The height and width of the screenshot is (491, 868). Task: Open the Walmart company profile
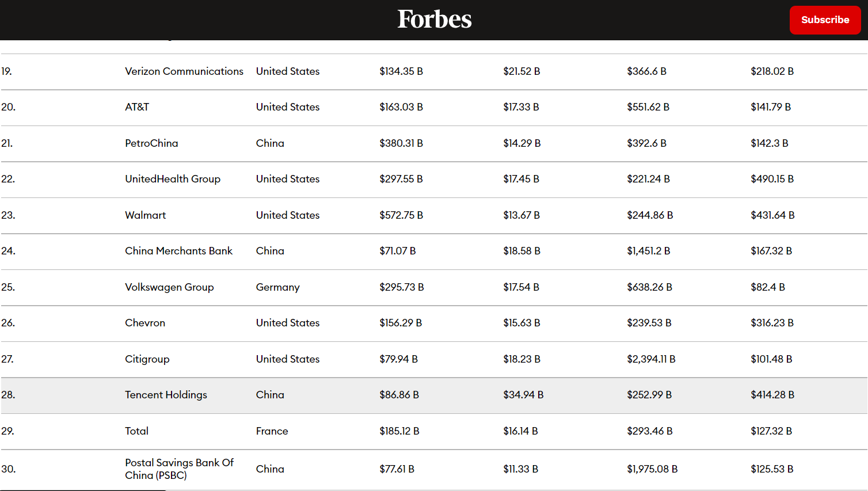click(x=145, y=215)
